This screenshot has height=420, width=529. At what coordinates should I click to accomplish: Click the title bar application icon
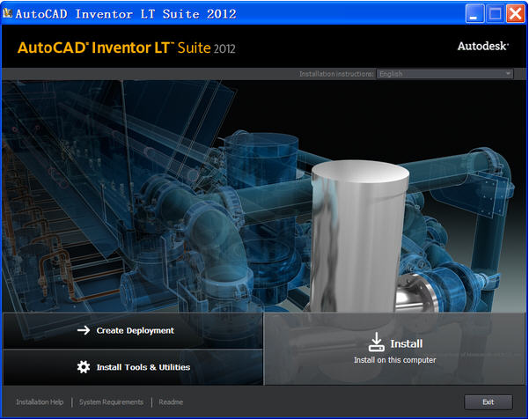coord(7,13)
